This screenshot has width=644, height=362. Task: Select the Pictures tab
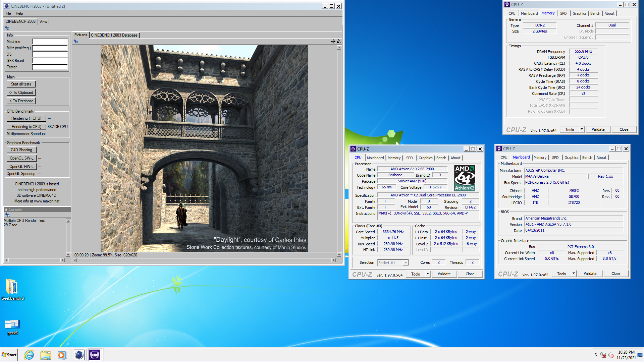80,35
